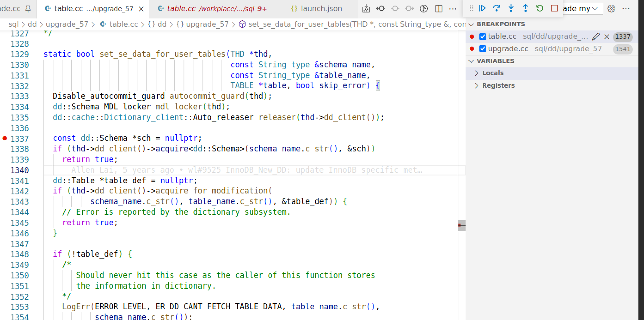
Task: Click line number 1348 in the gutter
Action: click(20, 254)
